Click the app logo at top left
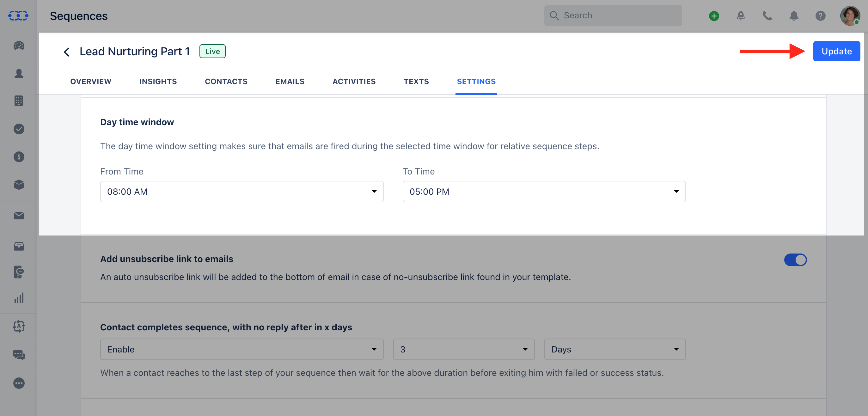This screenshot has height=416, width=868. 18,15
